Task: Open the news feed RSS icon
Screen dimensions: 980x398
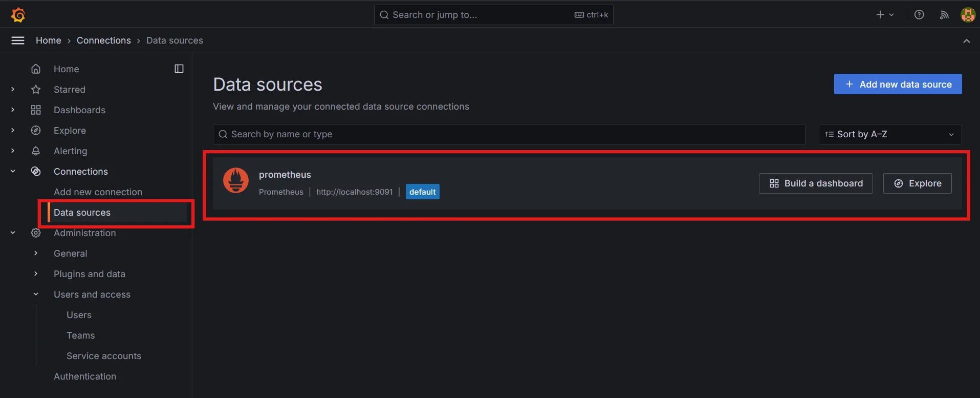Action: pyautogui.click(x=944, y=15)
